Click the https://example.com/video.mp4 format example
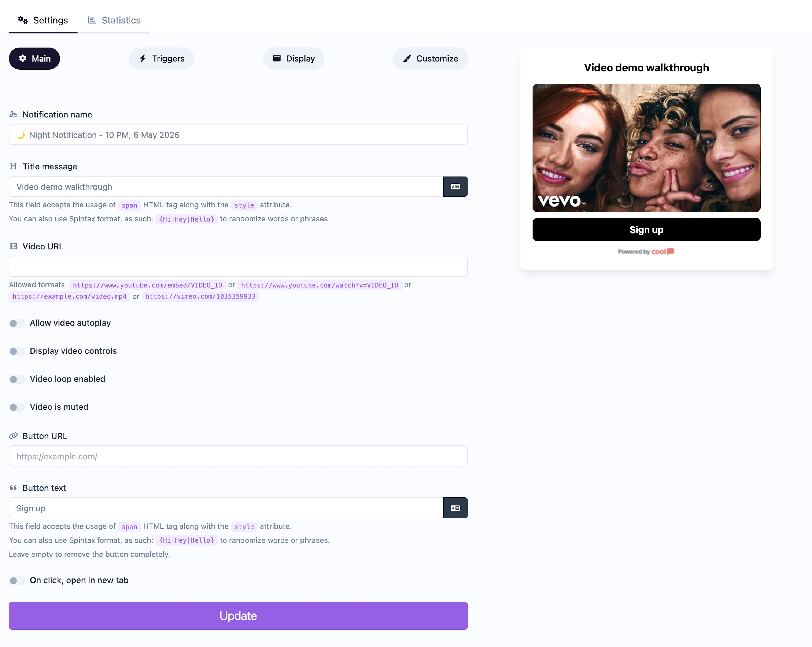Screen dimensions: 812x647 coord(69,296)
